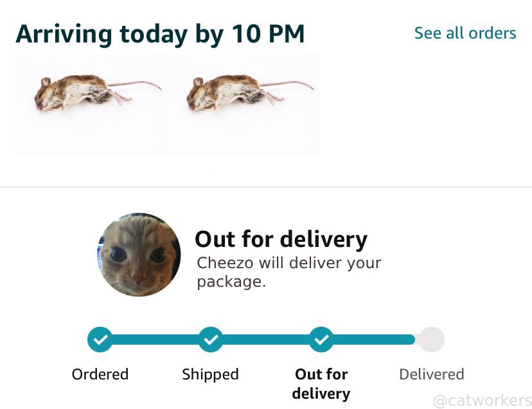Select the Shipped label under the tracker
The image size is (532, 409).
210,374
